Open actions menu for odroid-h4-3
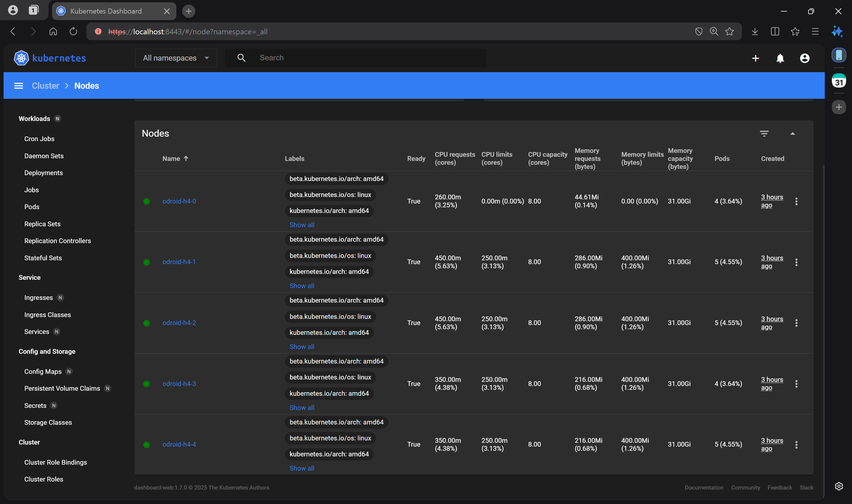Image resolution: width=852 pixels, height=504 pixels. (x=796, y=384)
